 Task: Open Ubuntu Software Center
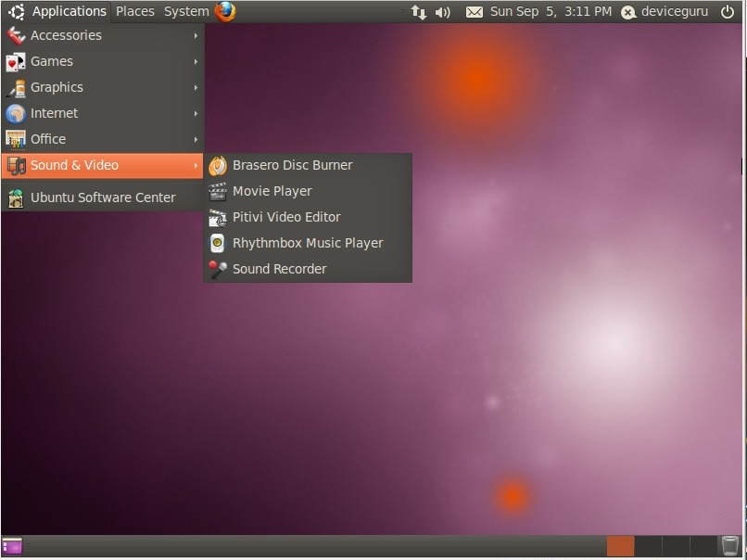(103, 197)
